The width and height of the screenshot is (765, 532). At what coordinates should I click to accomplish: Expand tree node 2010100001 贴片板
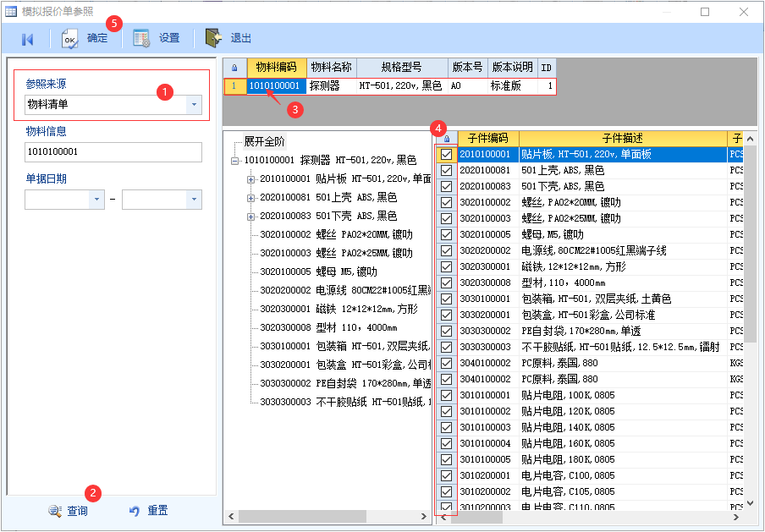click(250, 179)
